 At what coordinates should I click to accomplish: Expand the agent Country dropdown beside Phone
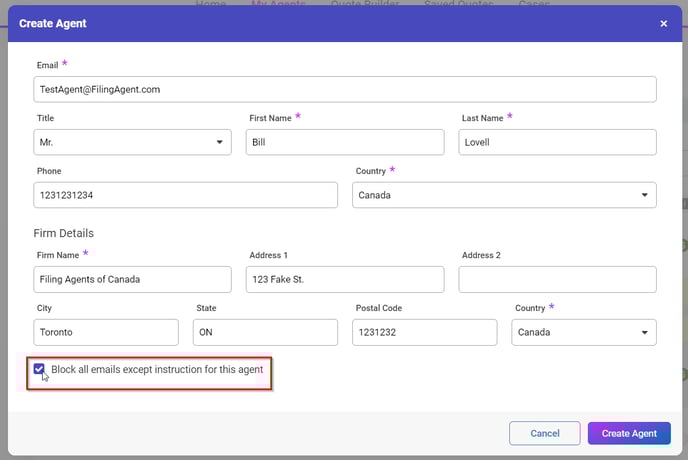click(504, 195)
